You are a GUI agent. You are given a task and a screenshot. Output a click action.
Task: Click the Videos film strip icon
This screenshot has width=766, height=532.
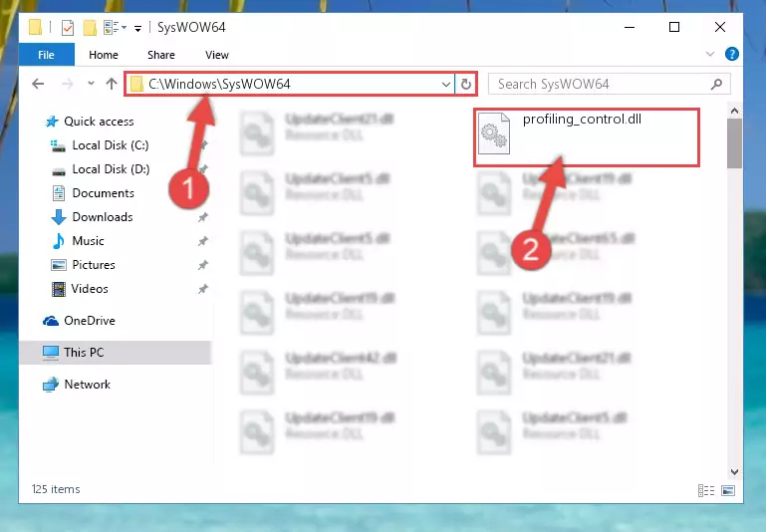59,289
